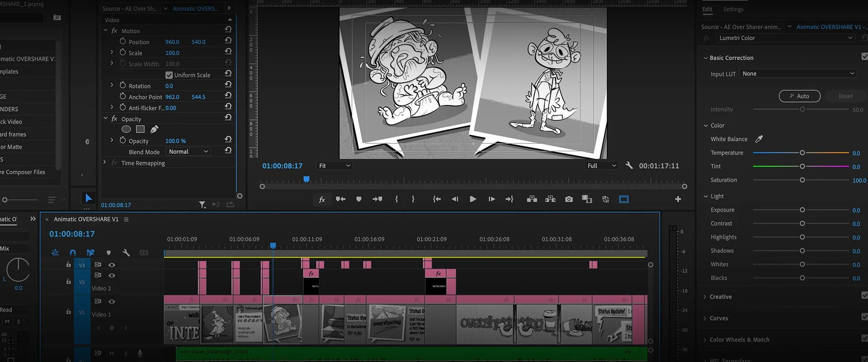Toggle global FX mute in Program Monitor
The width and height of the screenshot is (868, 362).
pyautogui.click(x=322, y=200)
